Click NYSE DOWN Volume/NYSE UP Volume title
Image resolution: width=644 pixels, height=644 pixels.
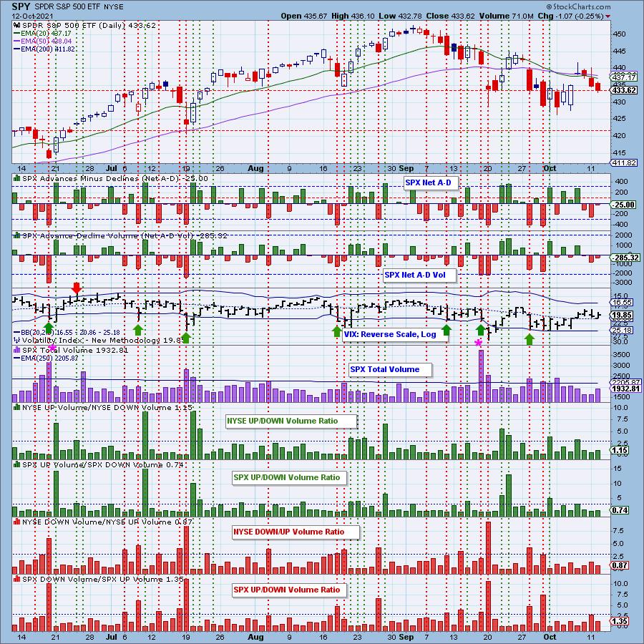click(x=104, y=522)
